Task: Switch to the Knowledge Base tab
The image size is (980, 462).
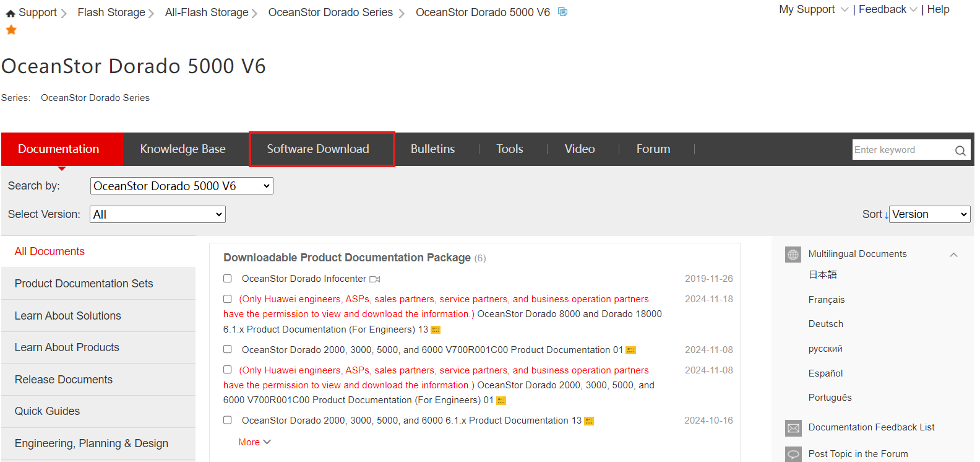Action: coord(183,149)
